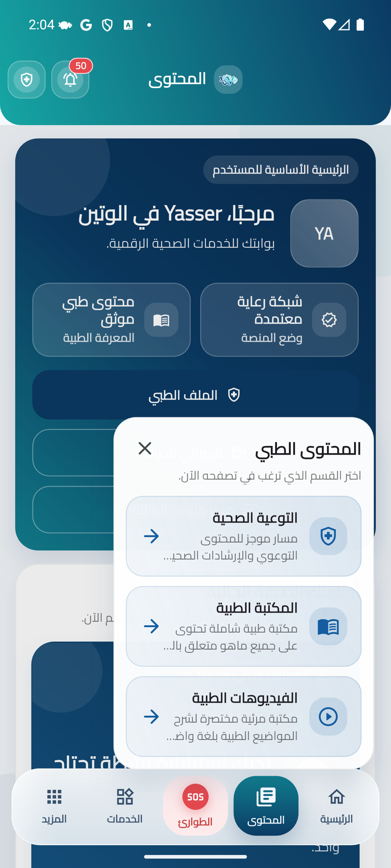Go to الفيديوهات الطبية via its arrow
391x868 pixels.
point(151,716)
